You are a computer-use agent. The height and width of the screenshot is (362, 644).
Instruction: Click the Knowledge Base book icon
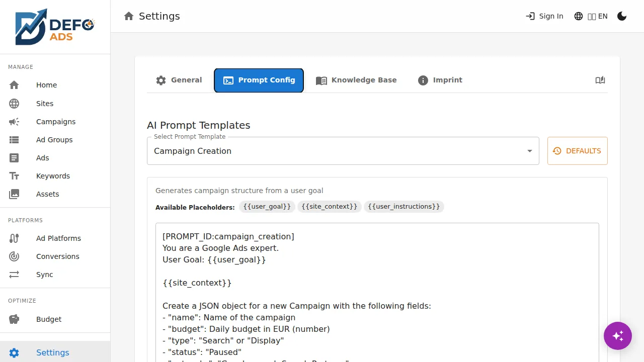321,80
